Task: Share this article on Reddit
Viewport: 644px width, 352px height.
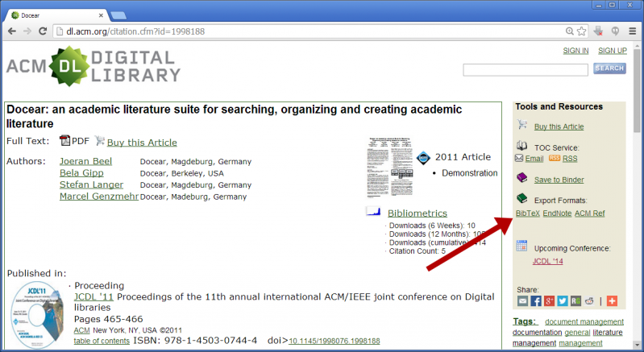Action: point(589,301)
